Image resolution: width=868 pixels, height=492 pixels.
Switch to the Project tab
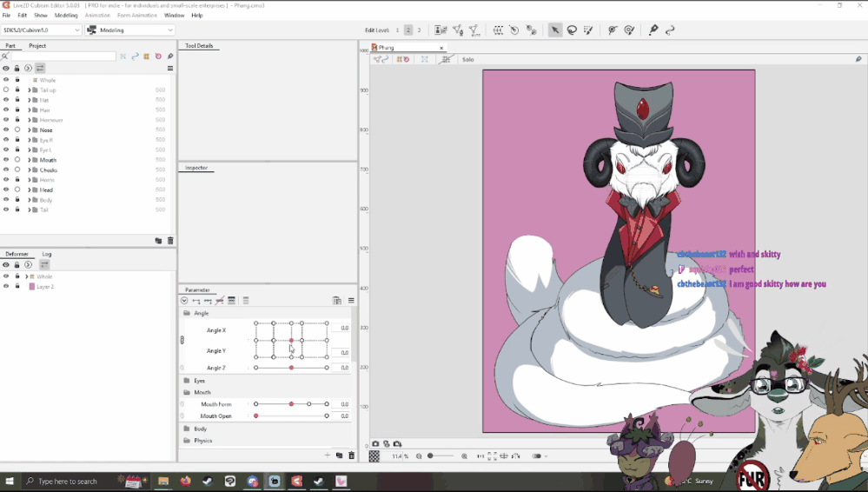pyautogui.click(x=37, y=46)
